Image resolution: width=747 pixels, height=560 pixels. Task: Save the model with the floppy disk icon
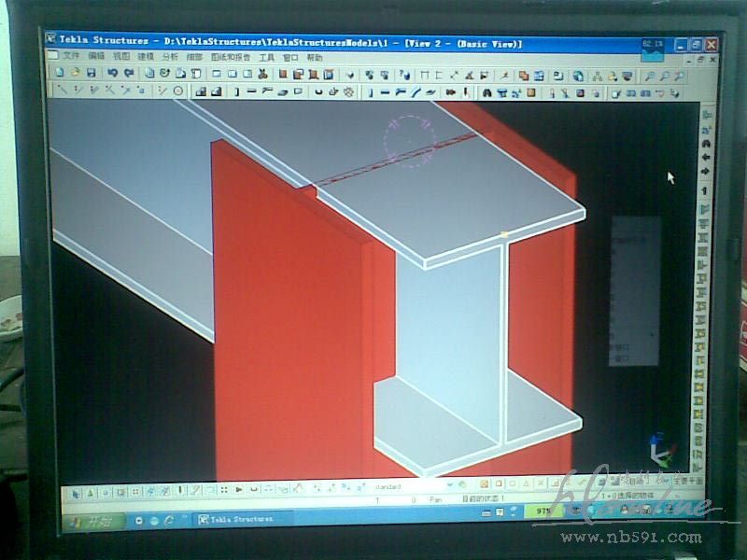coord(92,73)
